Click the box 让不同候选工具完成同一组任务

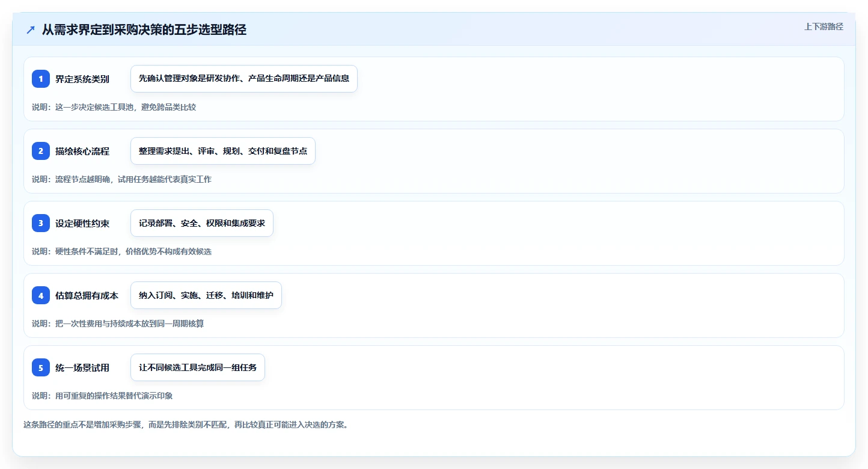[x=198, y=367]
